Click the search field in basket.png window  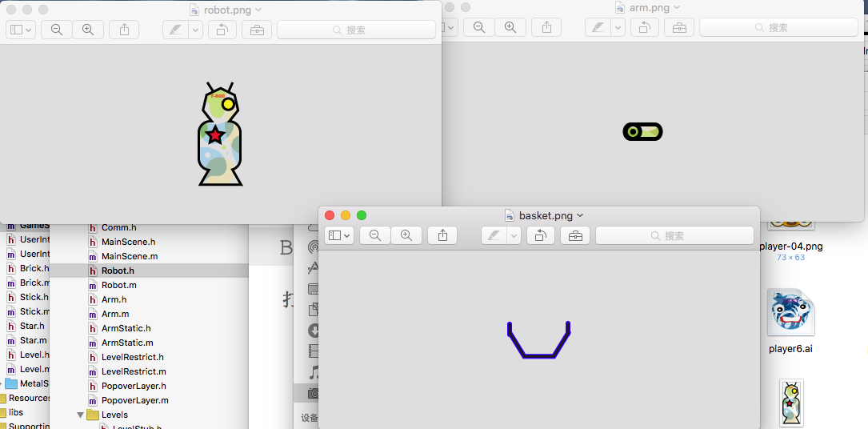coord(674,235)
